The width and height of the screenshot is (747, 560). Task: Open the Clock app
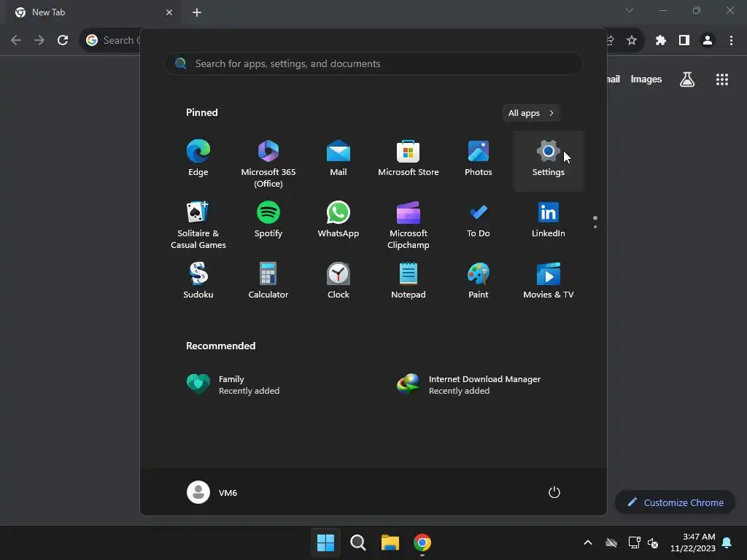[x=338, y=281]
